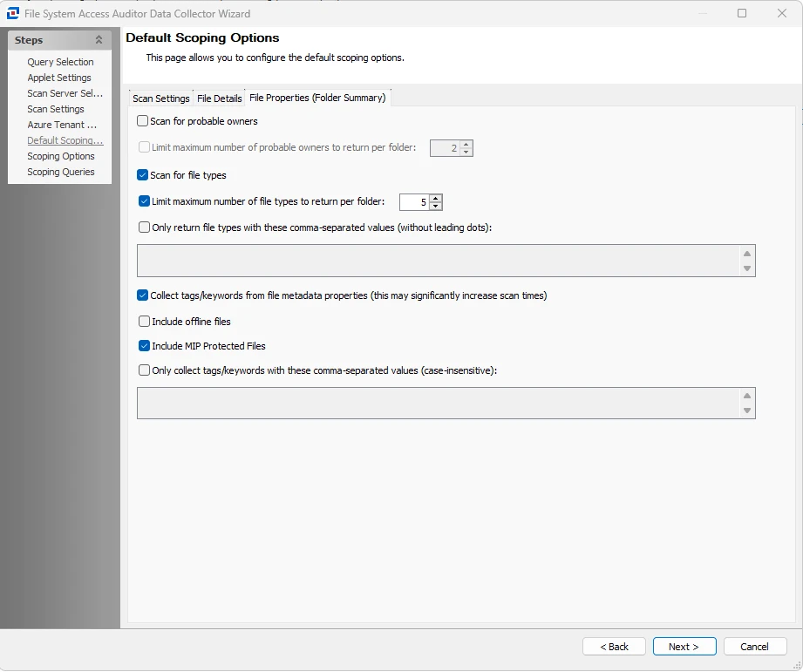The image size is (803, 672).
Task: Cancel the wizard
Action: point(755,647)
